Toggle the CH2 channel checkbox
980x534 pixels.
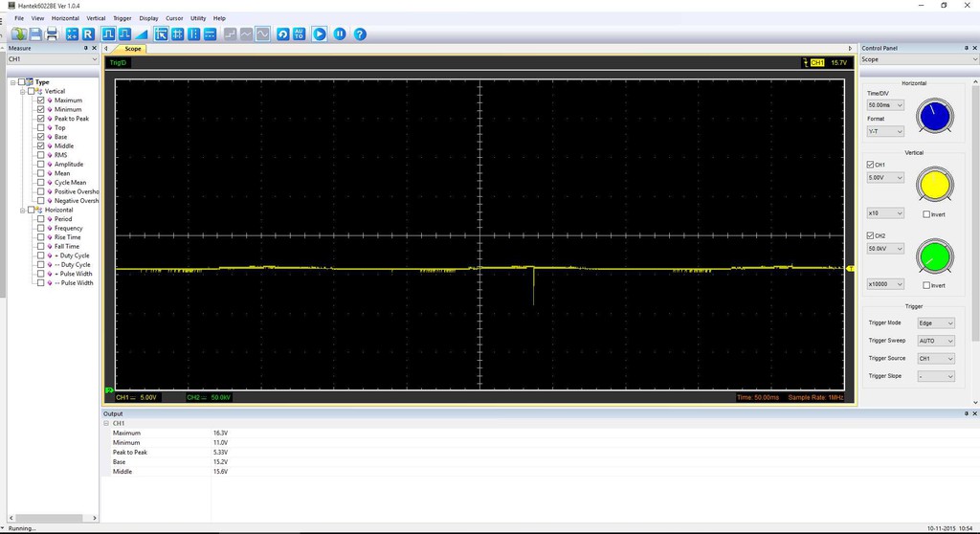pyautogui.click(x=870, y=235)
